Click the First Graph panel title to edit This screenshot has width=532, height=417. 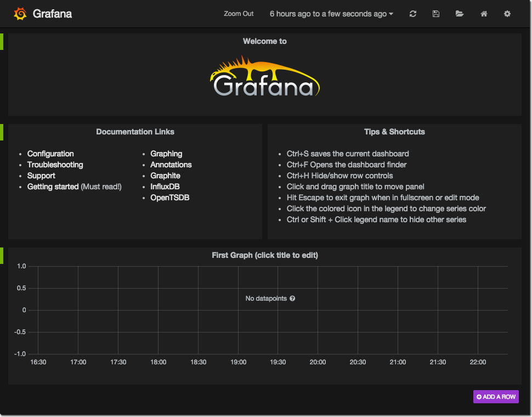click(265, 255)
